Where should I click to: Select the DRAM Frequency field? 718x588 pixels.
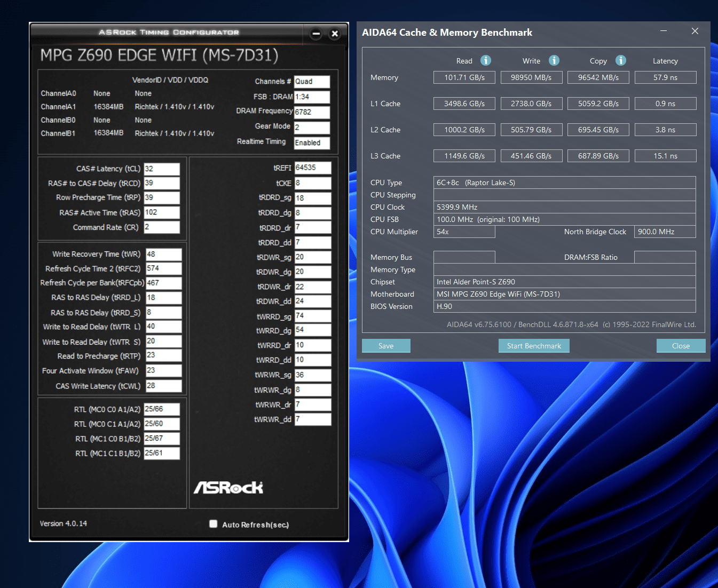point(312,112)
